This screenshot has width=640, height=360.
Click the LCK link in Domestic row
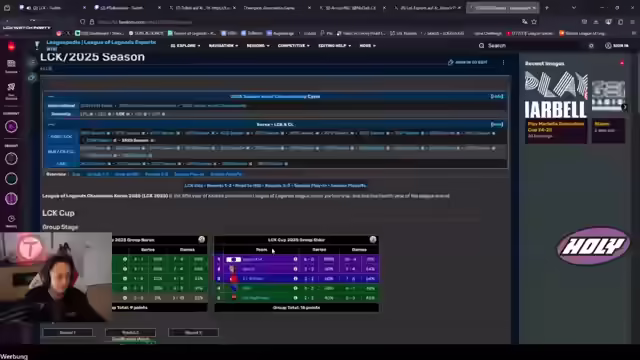coord(120,114)
